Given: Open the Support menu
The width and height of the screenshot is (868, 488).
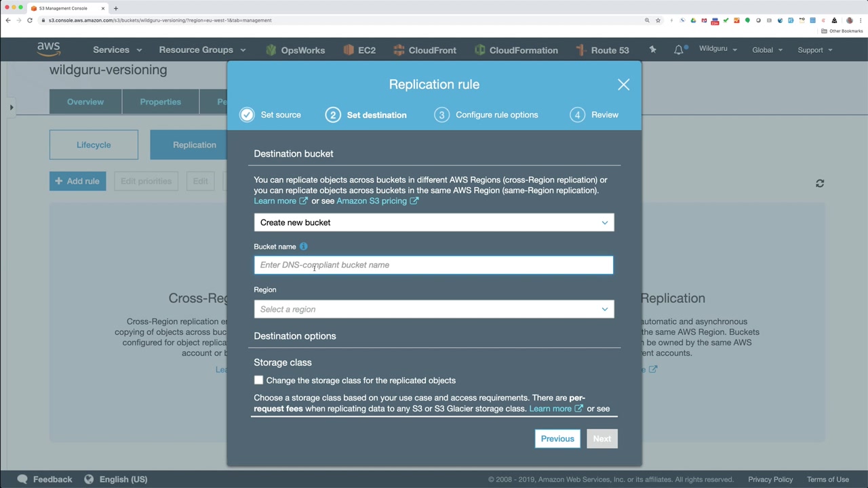Looking at the screenshot, I should [x=815, y=49].
